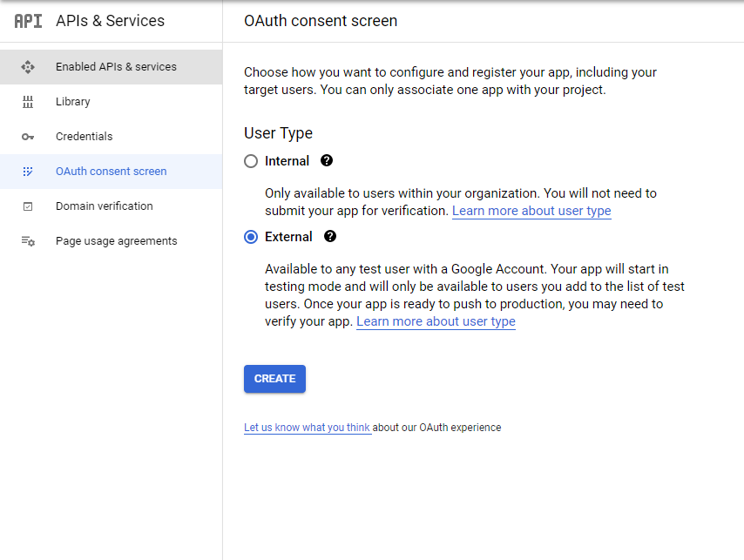Open Learn more link under External

tap(436, 321)
